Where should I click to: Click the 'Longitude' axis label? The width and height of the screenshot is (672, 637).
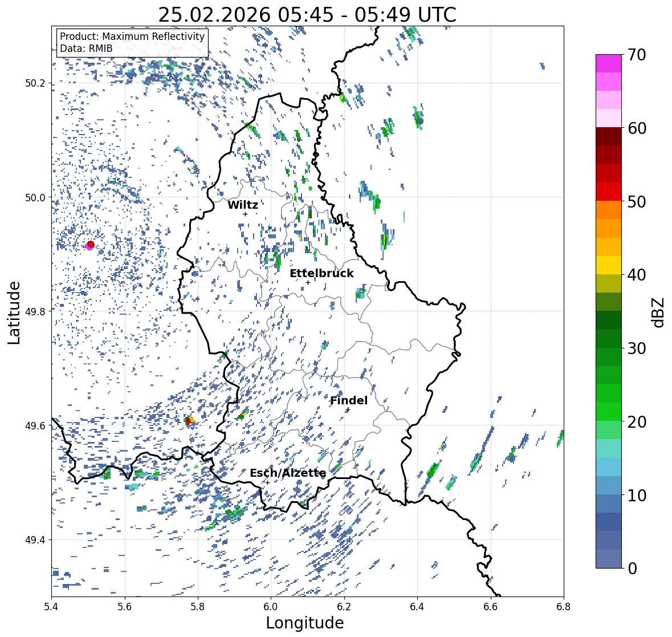(305, 623)
